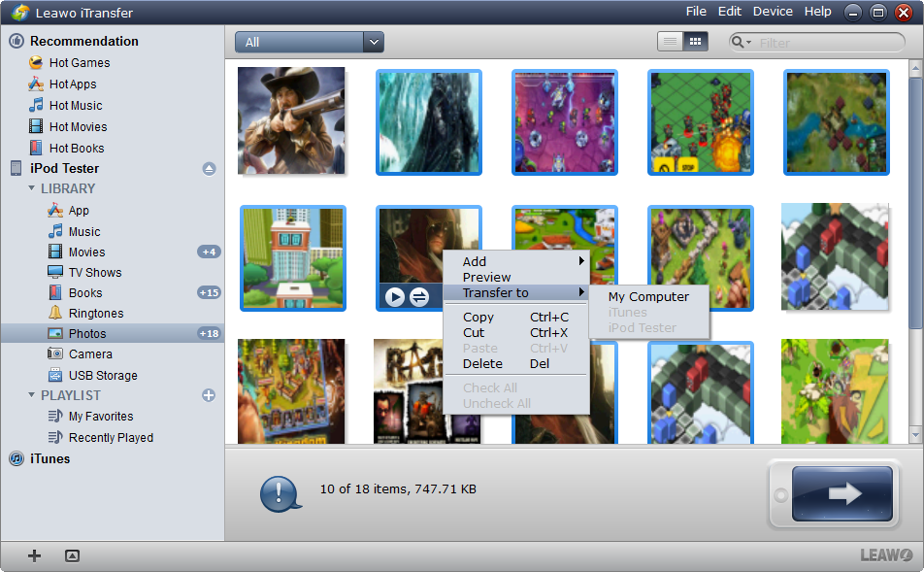The image size is (924, 572).
Task: Open the Edit menu
Action: [730, 12]
